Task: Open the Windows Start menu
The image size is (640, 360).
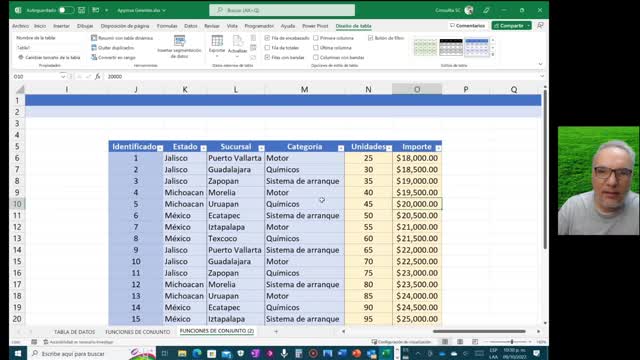Action: click(x=18, y=353)
